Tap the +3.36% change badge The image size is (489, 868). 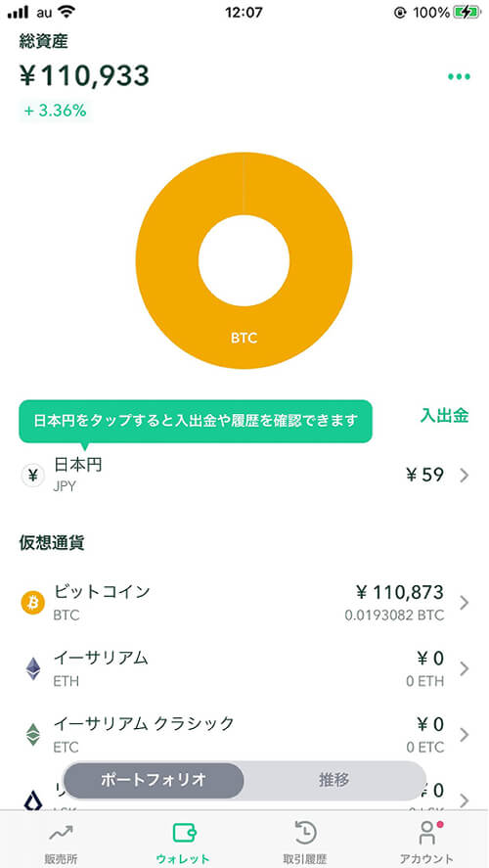point(55,111)
